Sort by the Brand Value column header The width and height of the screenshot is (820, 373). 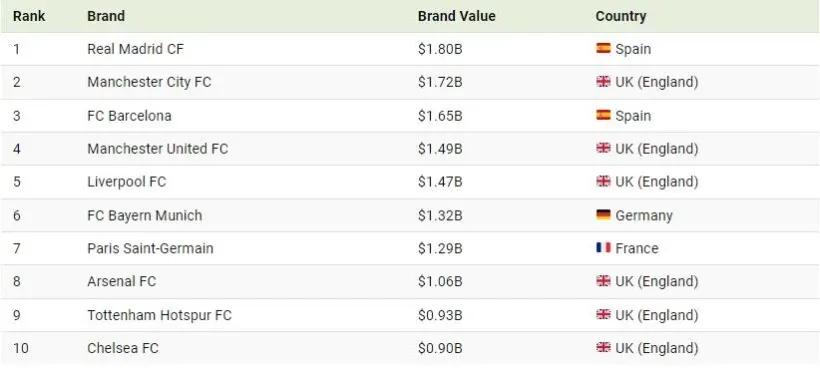[457, 16]
